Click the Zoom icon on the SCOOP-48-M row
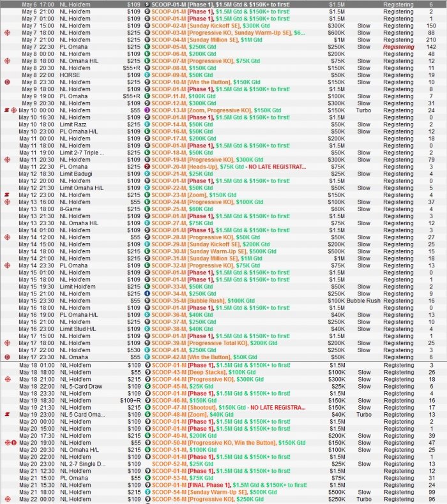Image resolution: width=447 pixels, height=504 pixels. point(7,415)
